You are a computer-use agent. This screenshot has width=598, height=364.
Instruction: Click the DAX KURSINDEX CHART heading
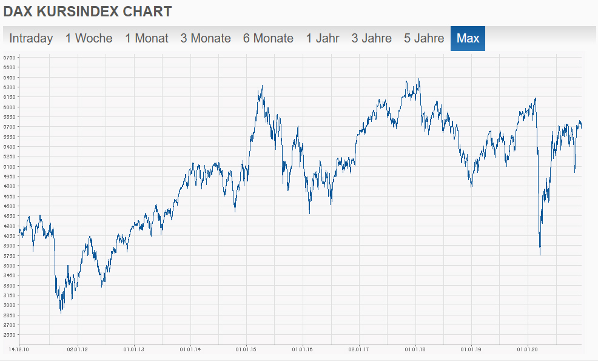coord(88,12)
